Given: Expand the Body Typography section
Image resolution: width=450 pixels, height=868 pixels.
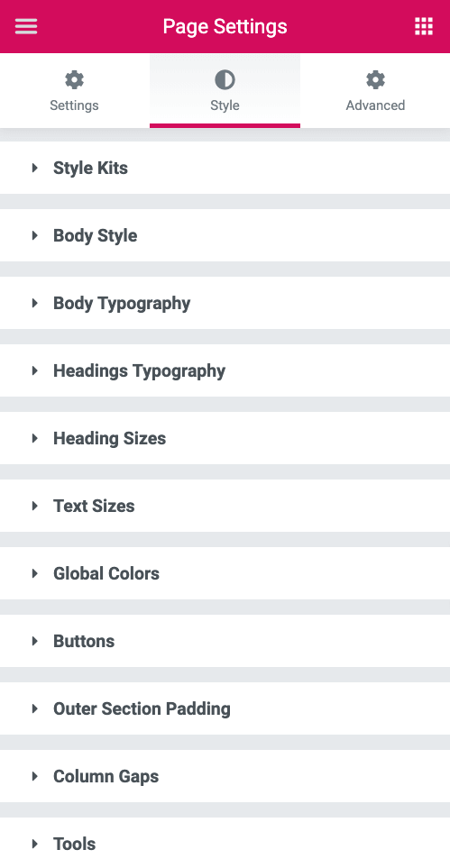Looking at the screenshot, I should 225,303.
